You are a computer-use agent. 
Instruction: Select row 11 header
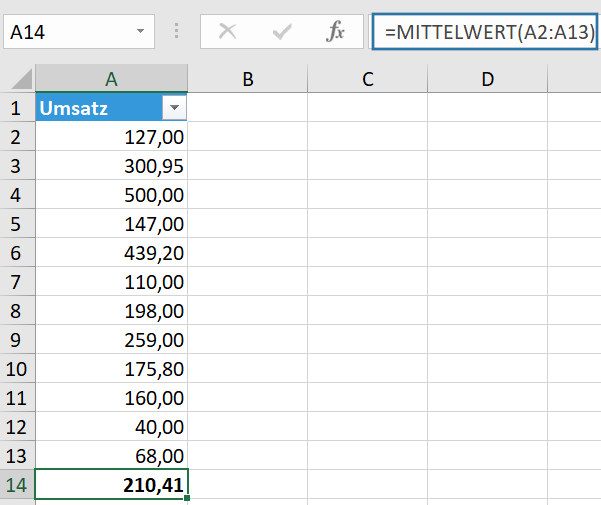coord(17,397)
